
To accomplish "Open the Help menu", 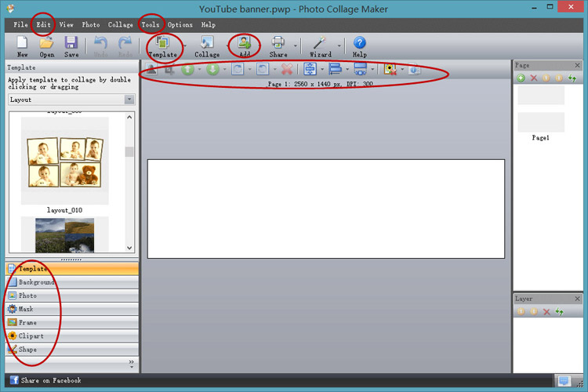I will tap(208, 25).
